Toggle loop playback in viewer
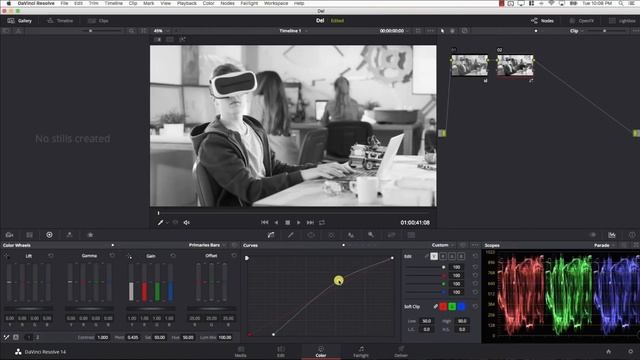640x360 pixels. coord(322,222)
